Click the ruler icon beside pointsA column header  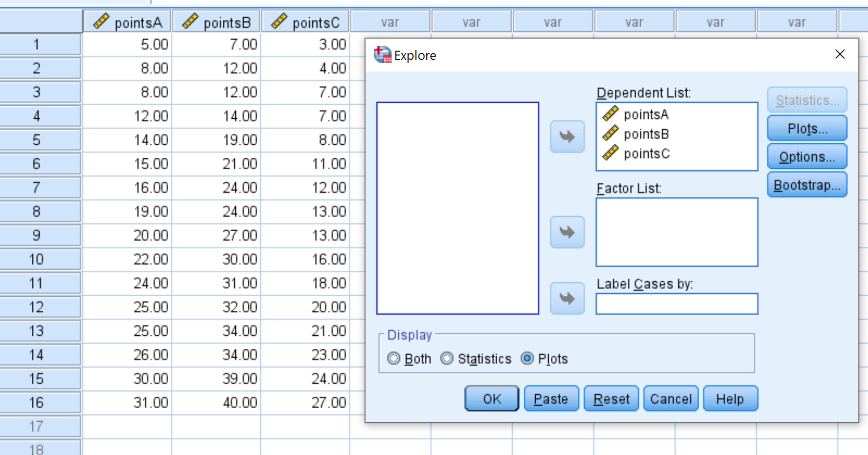click(x=102, y=21)
